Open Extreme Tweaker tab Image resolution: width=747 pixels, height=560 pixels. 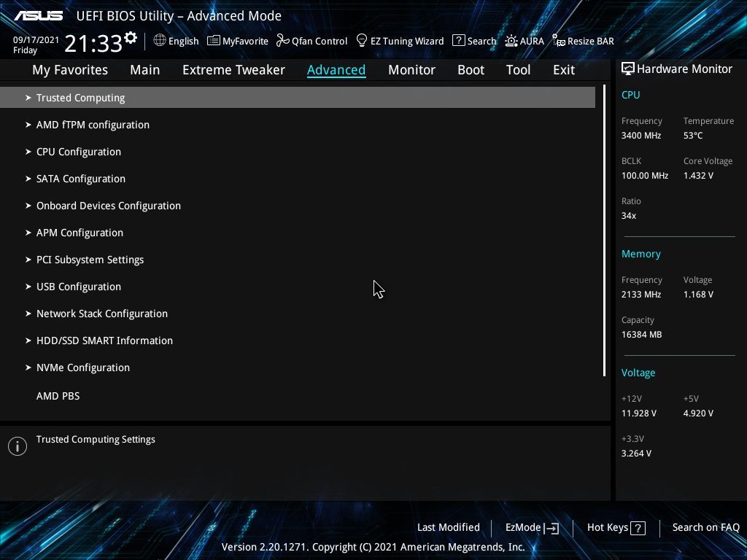tap(233, 70)
